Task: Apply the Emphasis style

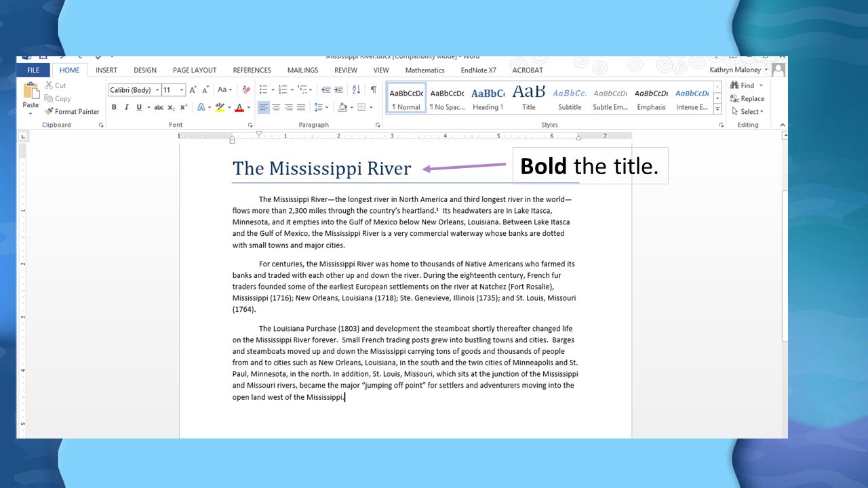Action: (x=652, y=98)
